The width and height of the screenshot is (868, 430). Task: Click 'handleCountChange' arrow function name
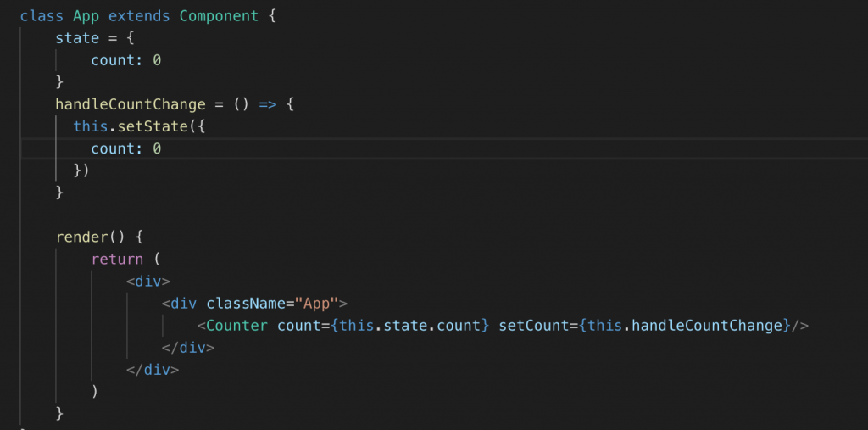(130, 104)
